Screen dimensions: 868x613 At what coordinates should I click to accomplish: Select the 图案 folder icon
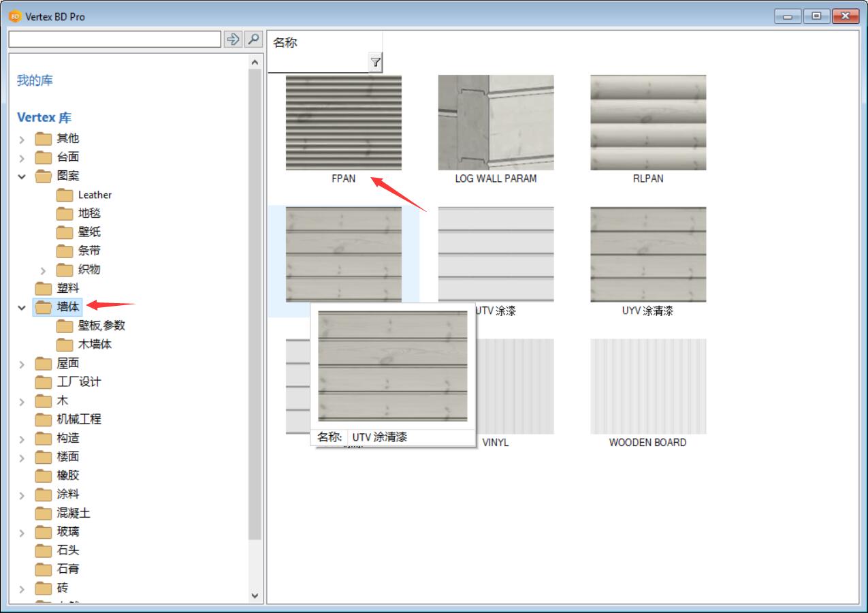[x=44, y=176]
